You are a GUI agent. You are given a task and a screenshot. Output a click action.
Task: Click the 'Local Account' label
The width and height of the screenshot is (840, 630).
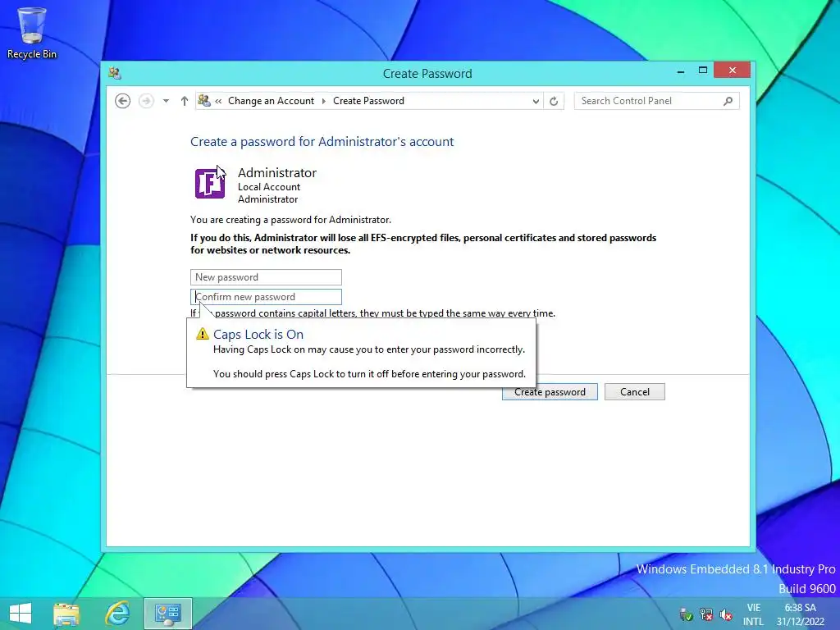point(269,187)
